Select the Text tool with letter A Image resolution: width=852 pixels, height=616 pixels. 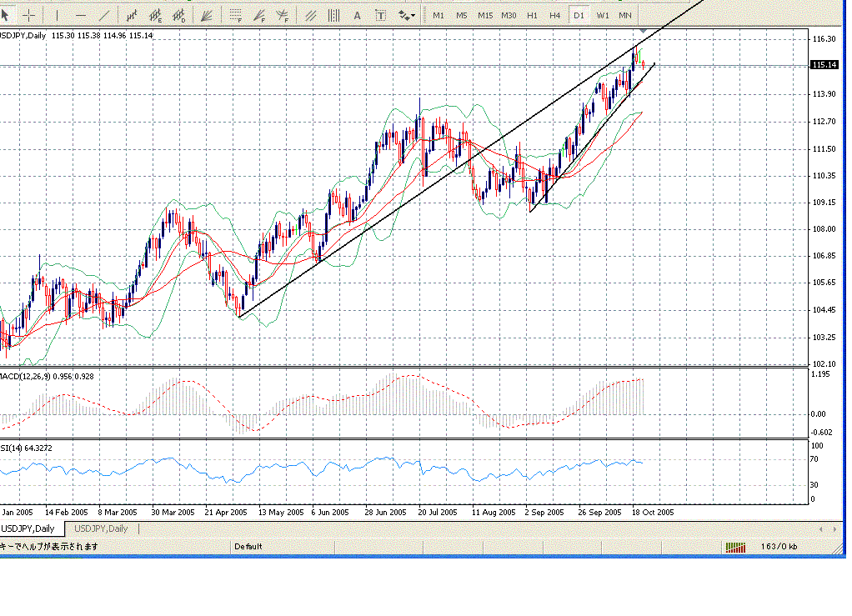point(357,15)
